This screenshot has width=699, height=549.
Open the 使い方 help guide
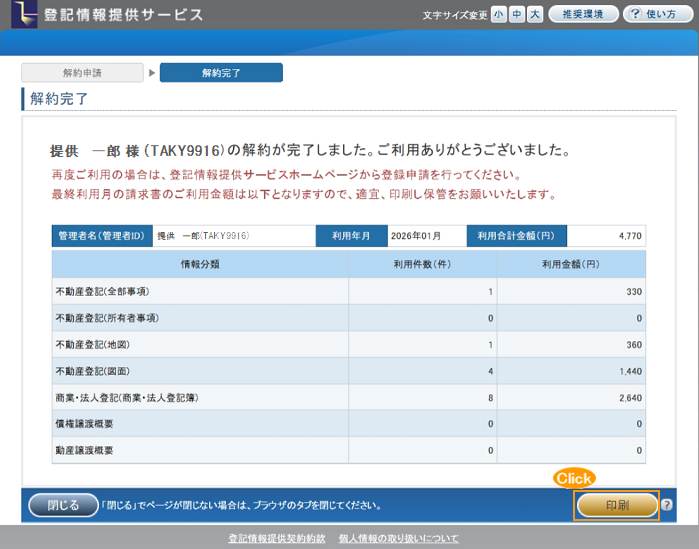[658, 14]
